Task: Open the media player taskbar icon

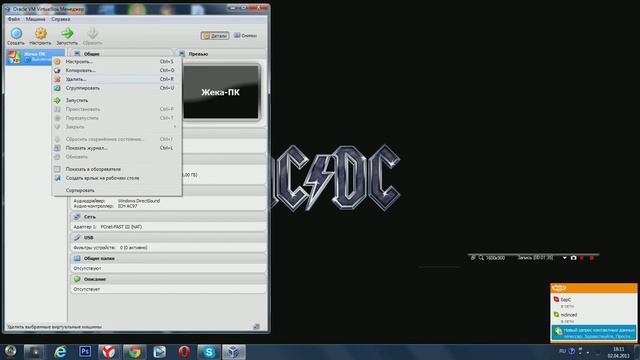Action: (159, 352)
